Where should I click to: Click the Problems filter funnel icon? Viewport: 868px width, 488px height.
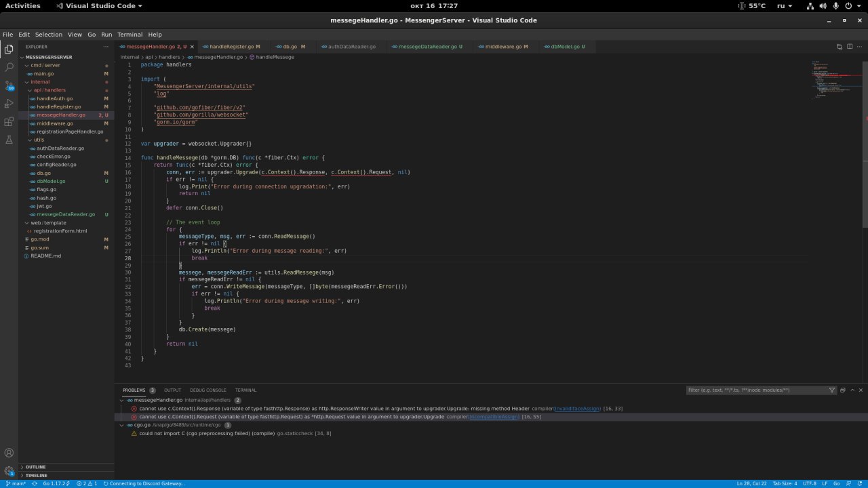point(832,390)
